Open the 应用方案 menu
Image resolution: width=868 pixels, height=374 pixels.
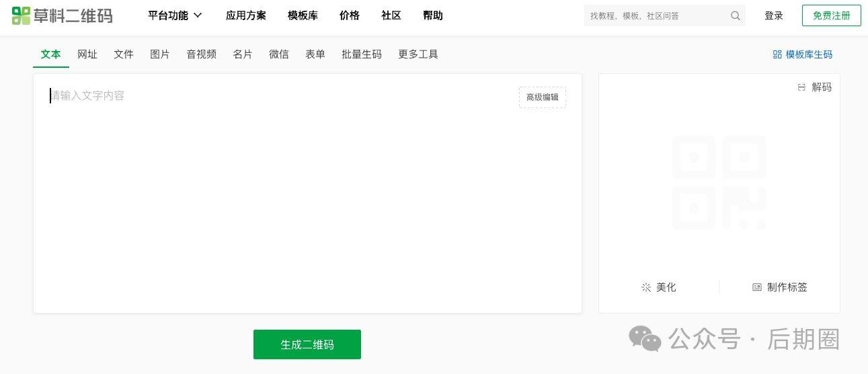pyautogui.click(x=246, y=15)
